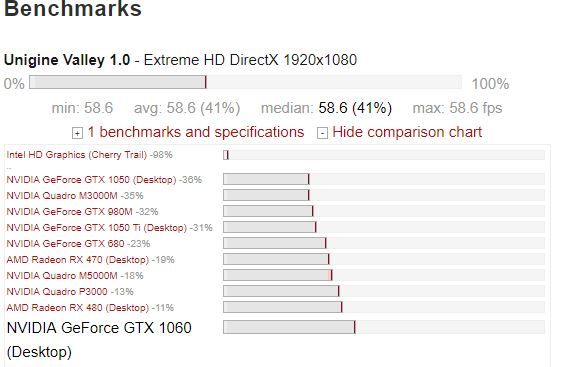
Task: Open AMD Radeon RX 470 (Desktop) link
Action: (77, 259)
